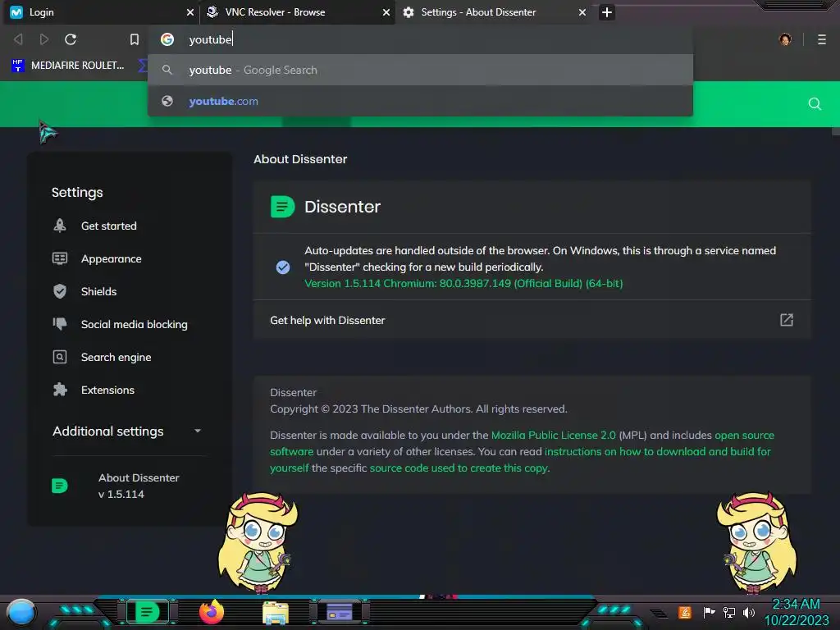Select youtube.com autocomplete suggestion

[x=420, y=101]
